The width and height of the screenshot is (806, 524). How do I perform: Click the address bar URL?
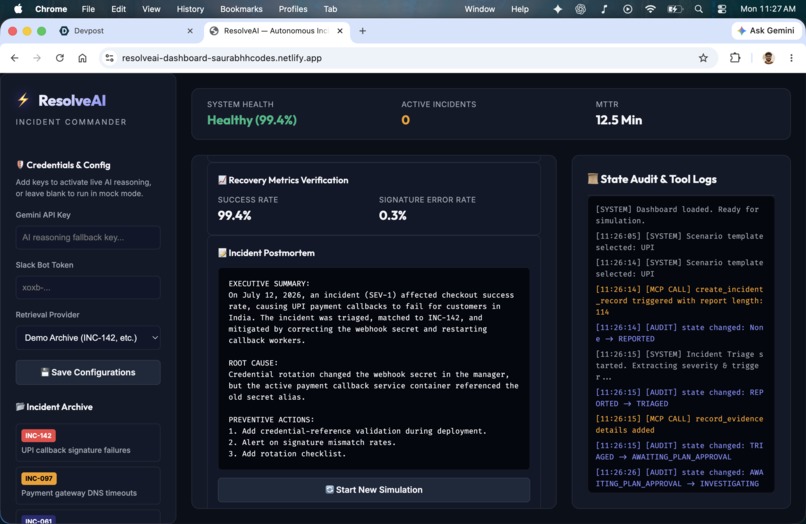point(222,58)
